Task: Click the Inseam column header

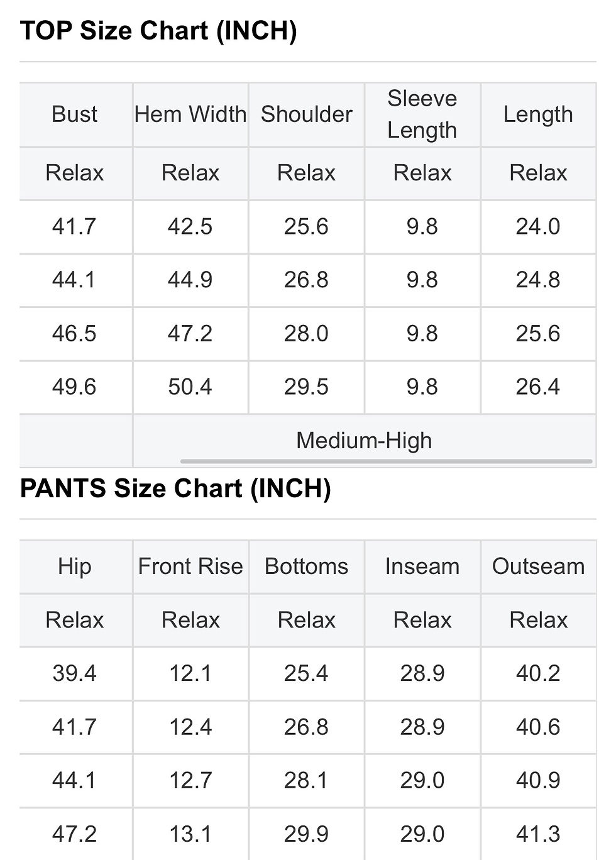Action: [422, 566]
